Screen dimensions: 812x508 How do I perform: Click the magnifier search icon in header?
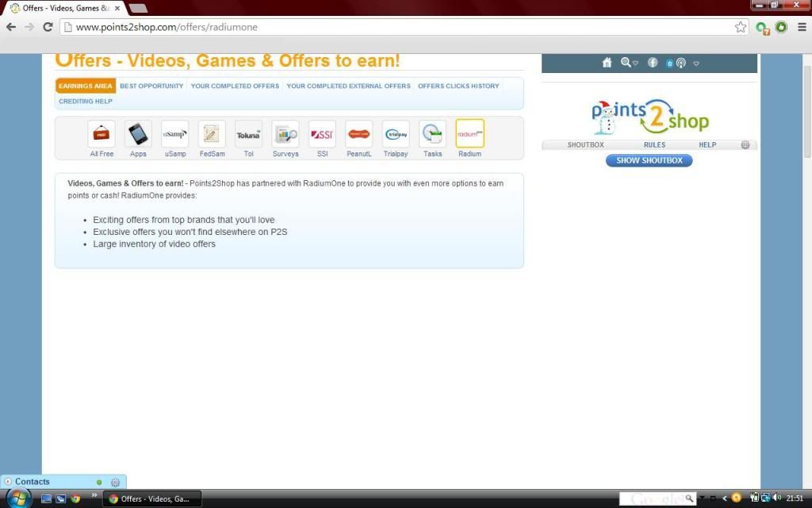[626, 62]
